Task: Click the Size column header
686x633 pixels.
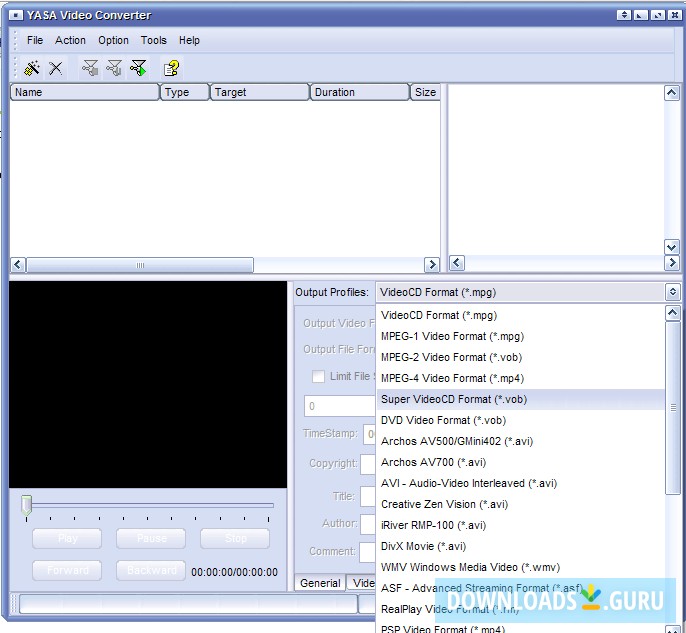Action: coord(426,92)
